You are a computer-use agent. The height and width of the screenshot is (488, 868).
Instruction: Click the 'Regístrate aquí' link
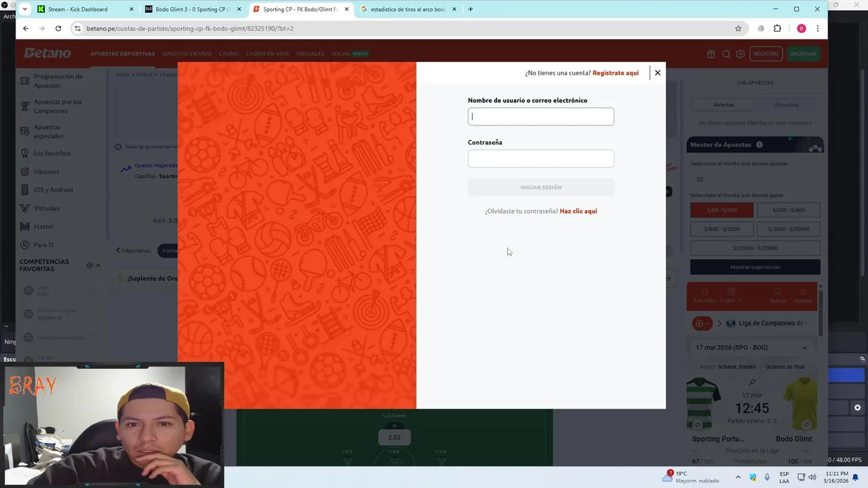pyautogui.click(x=616, y=73)
